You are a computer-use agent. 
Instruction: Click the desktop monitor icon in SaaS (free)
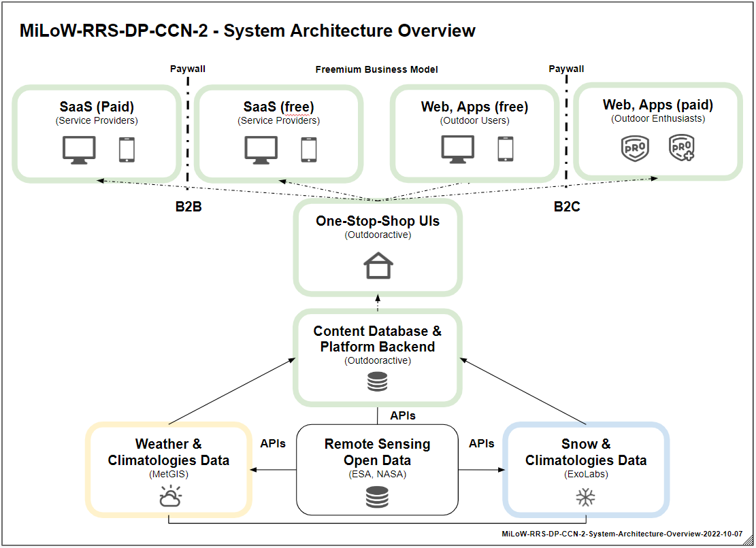[x=261, y=150]
